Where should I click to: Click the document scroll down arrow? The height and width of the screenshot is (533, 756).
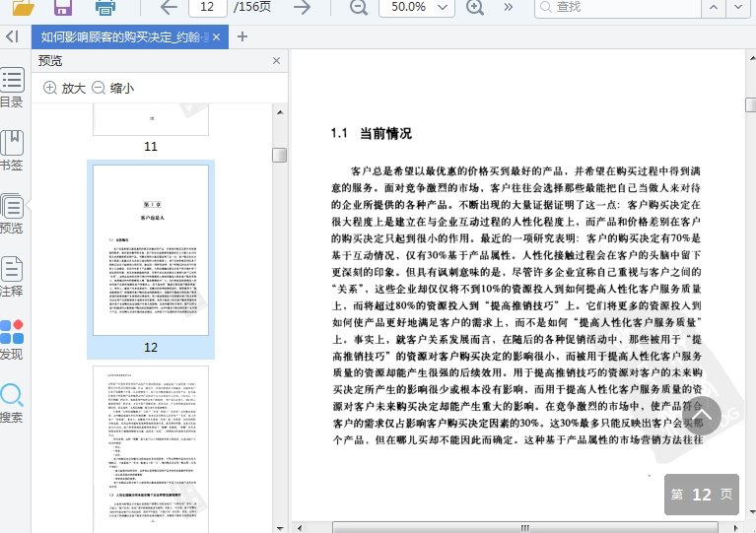coord(752,511)
